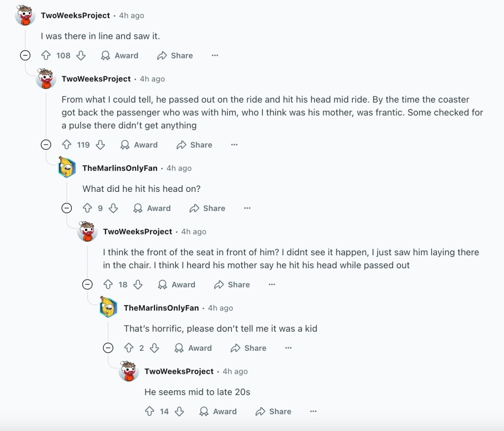Downvote the comment with 9 votes

tap(113, 208)
